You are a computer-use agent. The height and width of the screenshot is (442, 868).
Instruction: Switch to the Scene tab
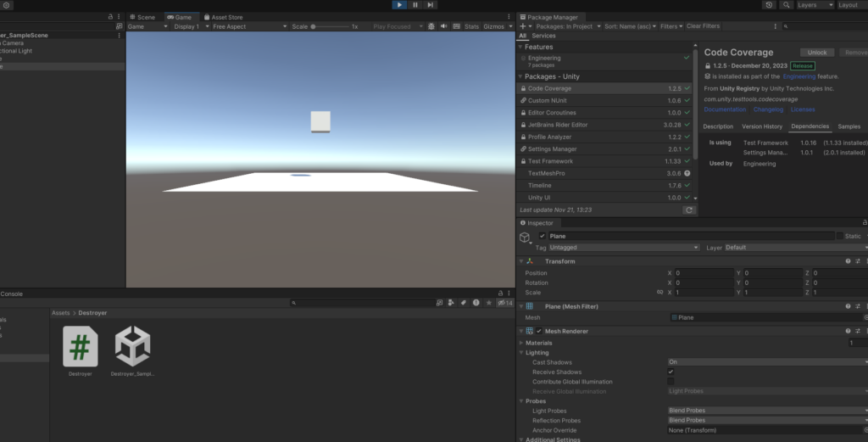coord(142,17)
